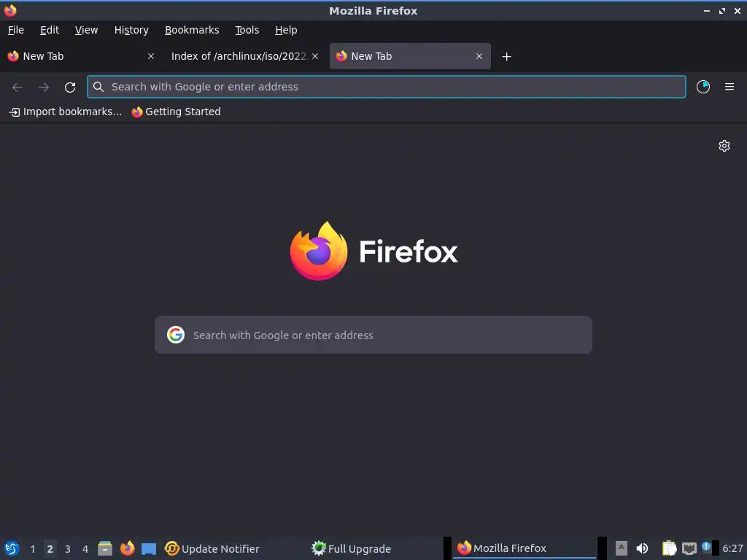Open clipboard manager tray icon
This screenshot has height=560, width=747.
click(670, 548)
